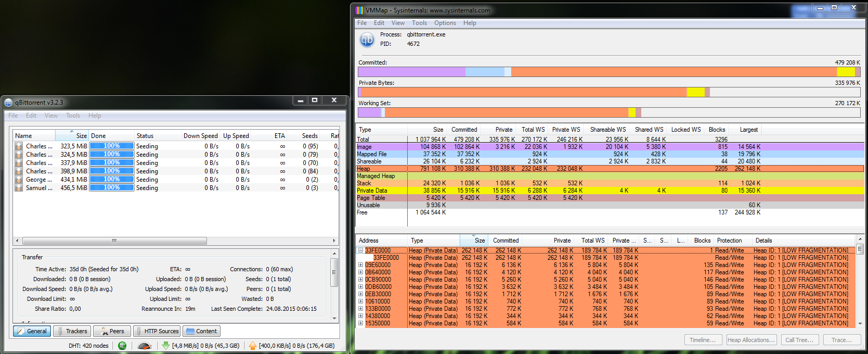Click the Call Tree... button
The height and width of the screenshot is (354, 868).
[x=800, y=340]
